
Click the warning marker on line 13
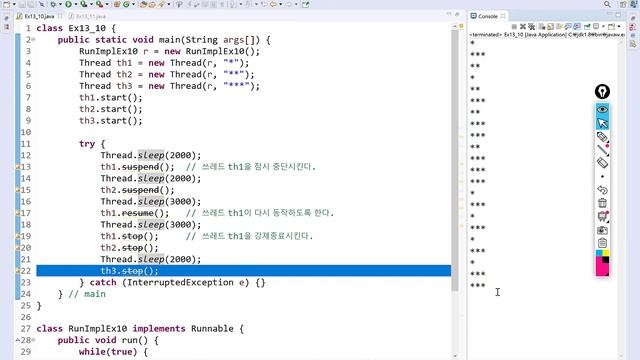[18, 167]
